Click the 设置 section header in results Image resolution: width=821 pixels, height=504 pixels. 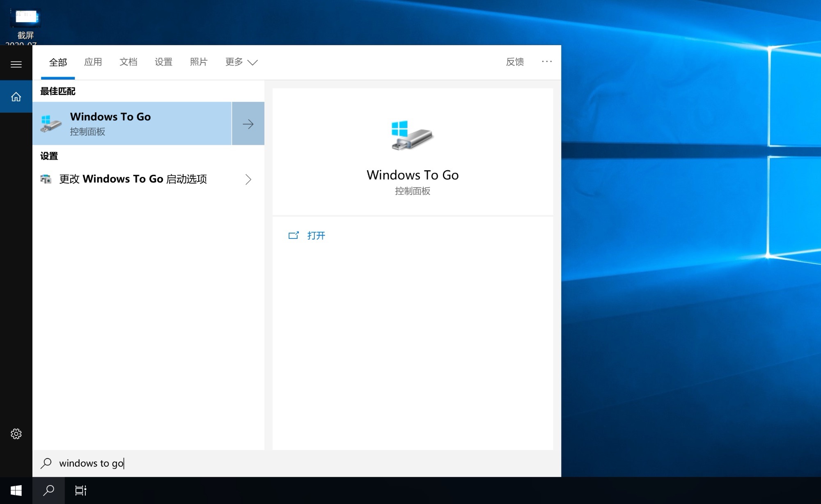[49, 156]
